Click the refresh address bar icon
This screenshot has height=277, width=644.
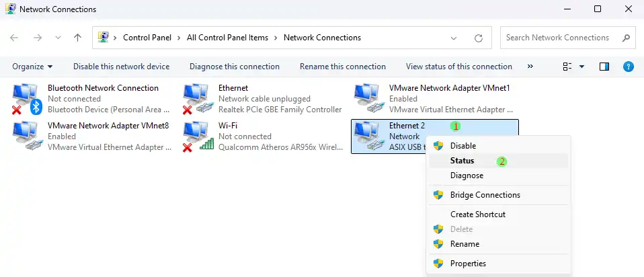point(479,38)
